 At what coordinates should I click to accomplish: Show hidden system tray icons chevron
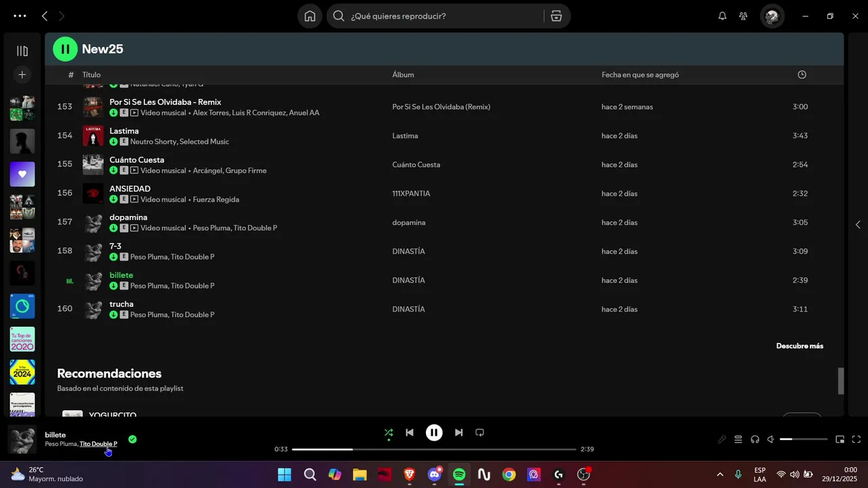click(719, 474)
